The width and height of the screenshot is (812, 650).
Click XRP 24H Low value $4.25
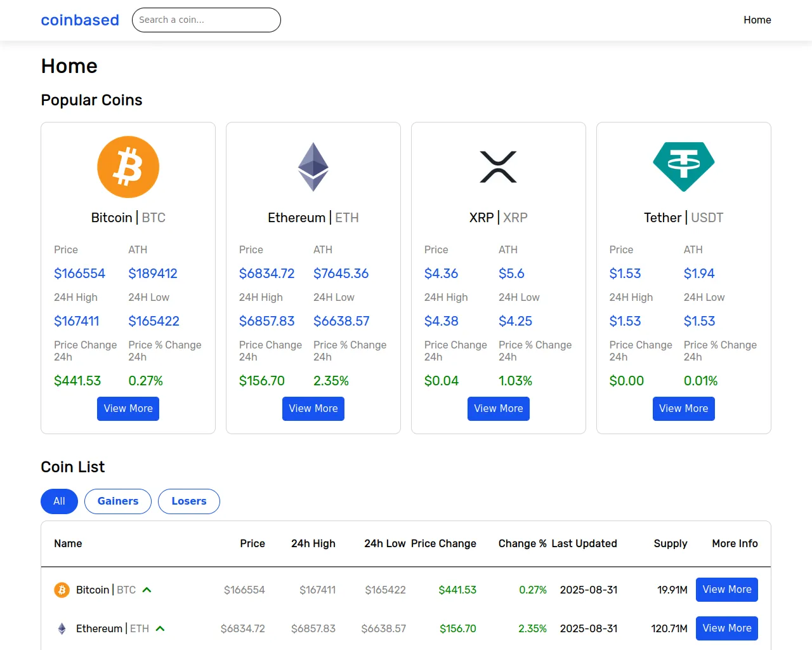pos(516,321)
